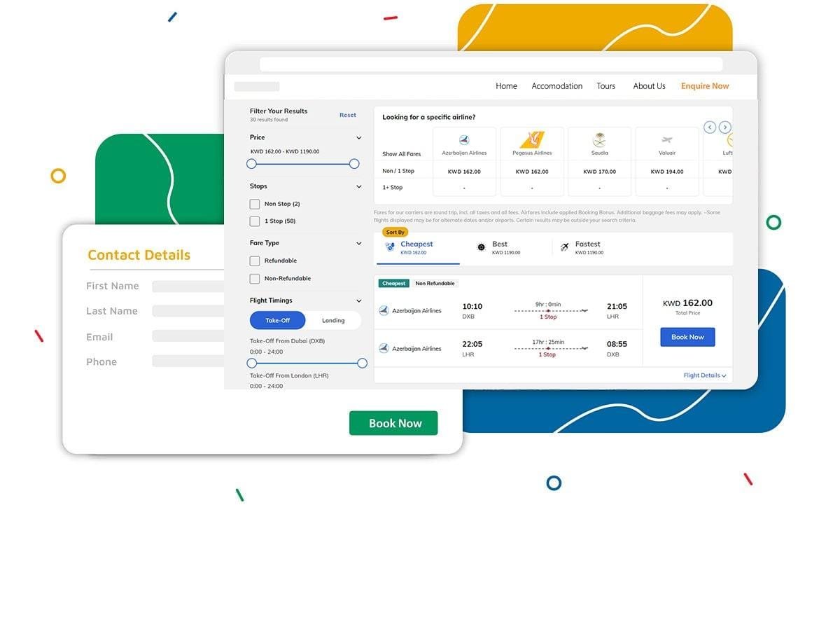
Task: Click the price slider minimum handle
Action: [251, 164]
